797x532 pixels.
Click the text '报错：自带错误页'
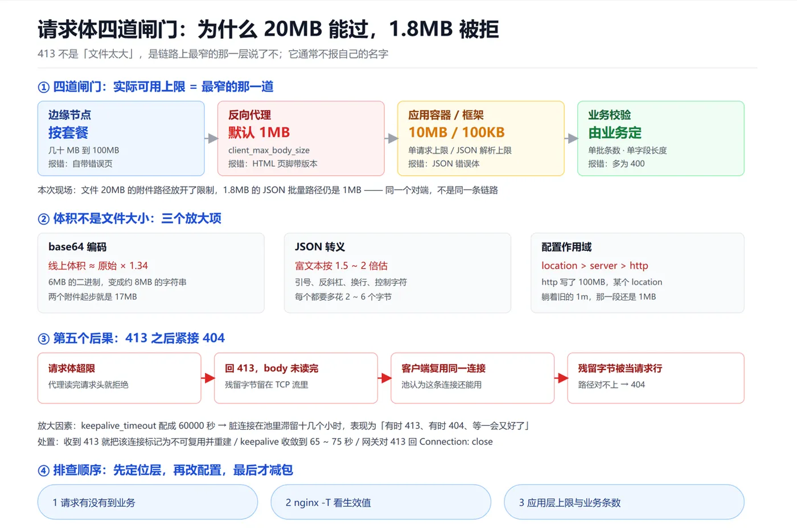pos(80,164)
